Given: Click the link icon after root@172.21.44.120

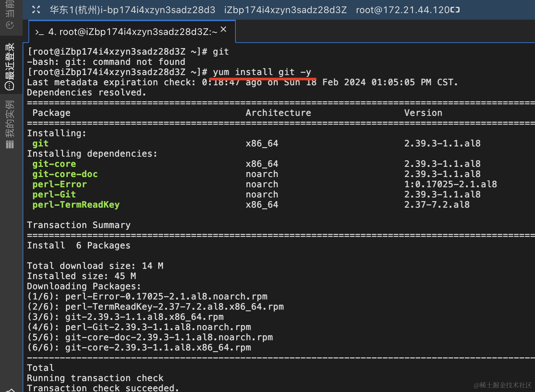Looking at the screenshot, I should pos(455,10).
